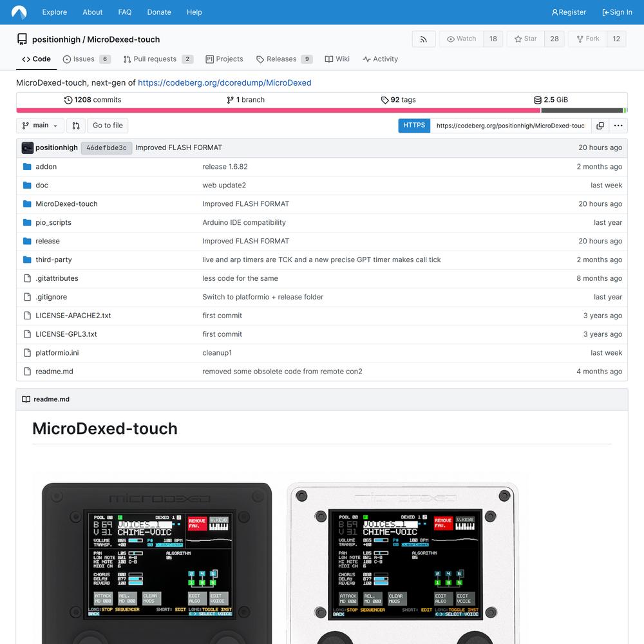Click the 2.5 GiB repository size

coord(551,100)
